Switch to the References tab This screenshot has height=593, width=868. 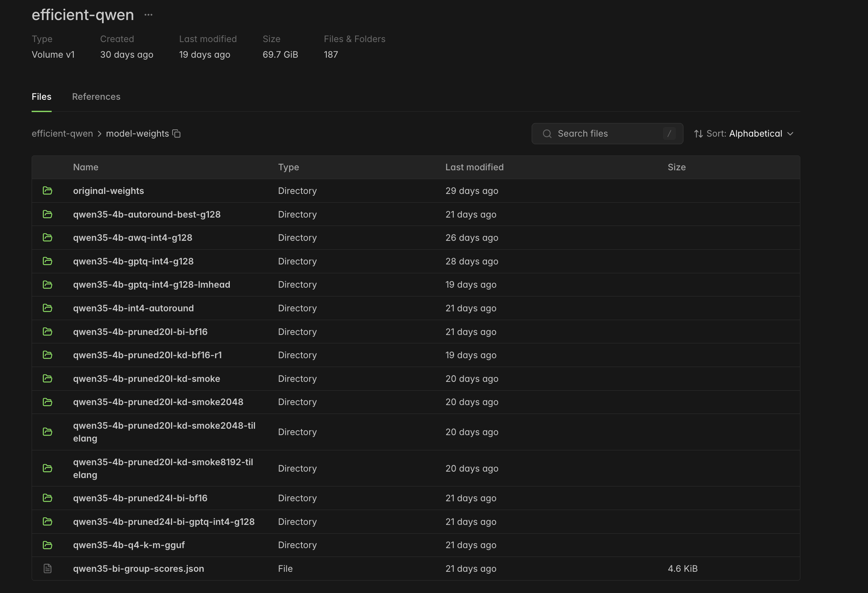click(x=96, y=97)
